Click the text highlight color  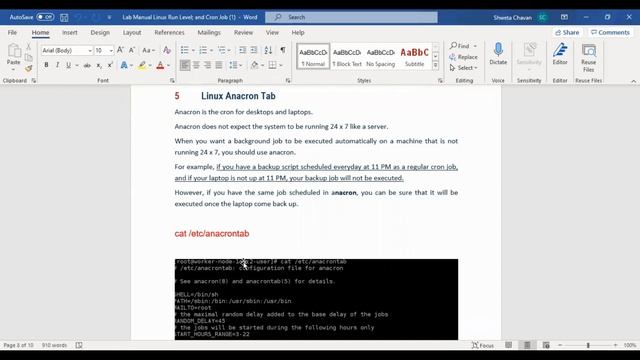pos(142,65)
